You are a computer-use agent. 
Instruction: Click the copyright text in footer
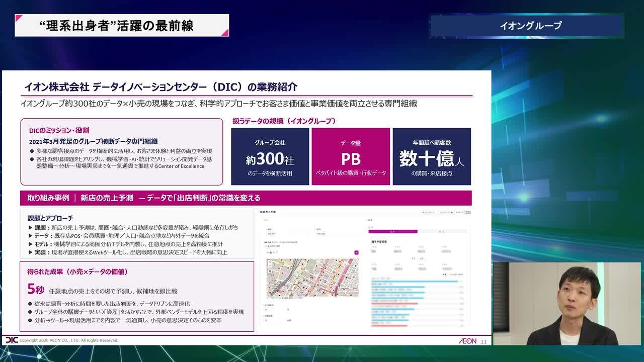tap(70, 340)
